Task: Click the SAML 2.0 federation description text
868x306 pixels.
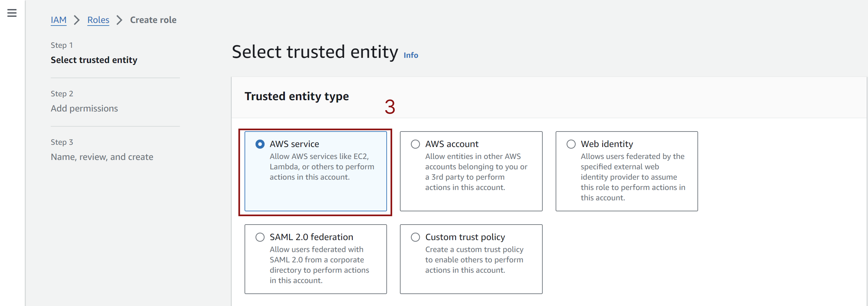Action: click(x=319, y=265)
